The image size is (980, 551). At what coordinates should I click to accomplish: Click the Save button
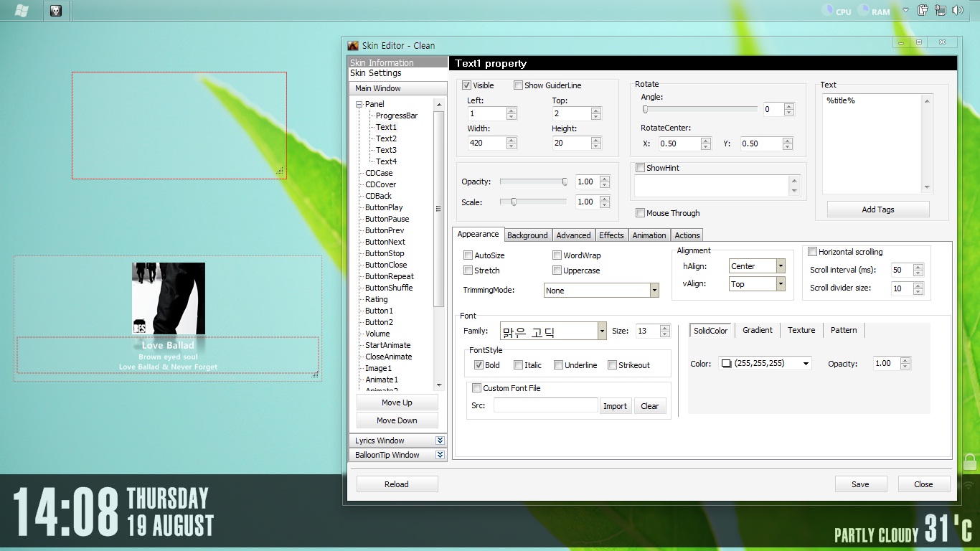tap(860, 484)
